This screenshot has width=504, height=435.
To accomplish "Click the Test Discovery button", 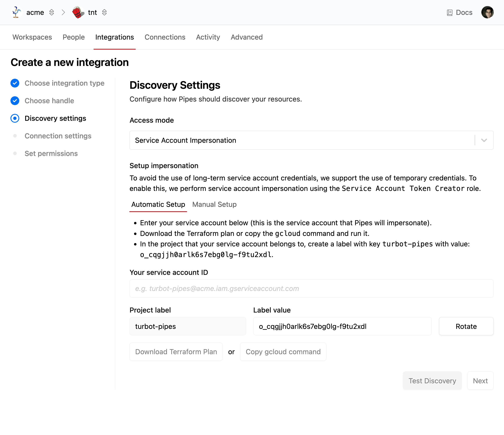I will tap(432, 381).
